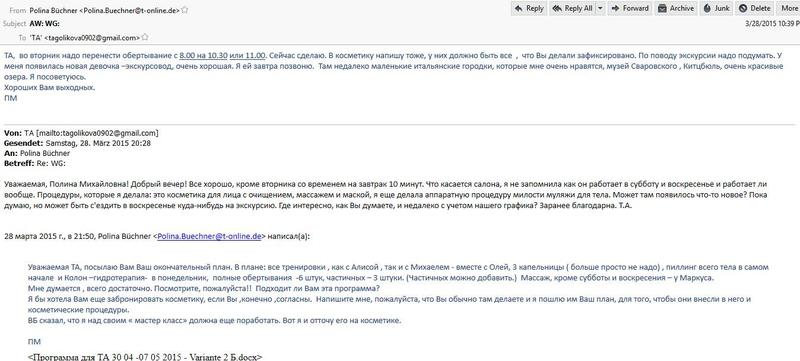
Task: Click the mailto address in the 'Von:' line
Action: 97,133
